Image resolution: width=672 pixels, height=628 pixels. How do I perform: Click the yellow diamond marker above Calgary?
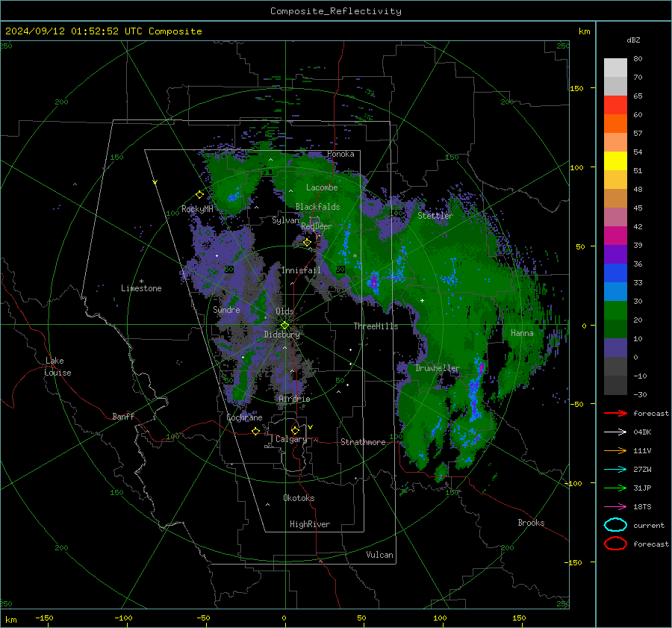pyautogui.click(x=295, y=430)
